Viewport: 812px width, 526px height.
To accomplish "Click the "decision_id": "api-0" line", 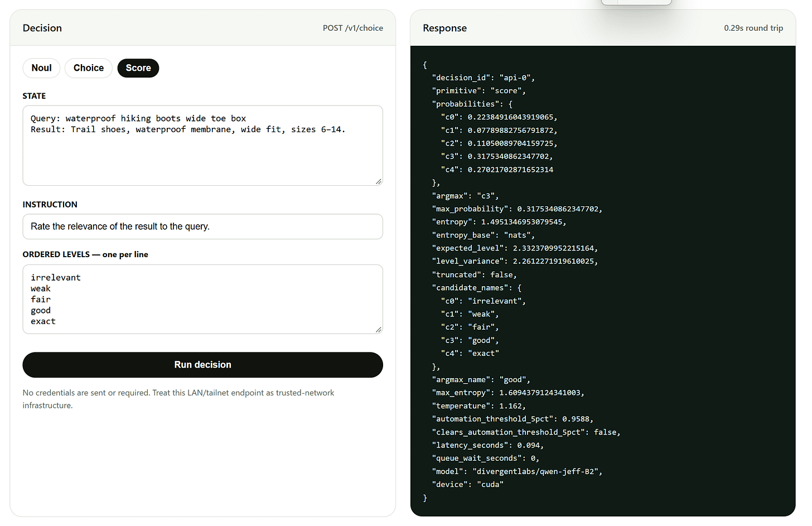I will coord(483,78).
